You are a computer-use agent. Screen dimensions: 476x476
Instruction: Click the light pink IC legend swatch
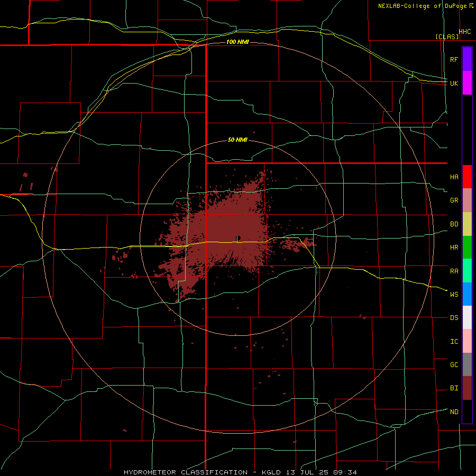[x=467, y=341]
